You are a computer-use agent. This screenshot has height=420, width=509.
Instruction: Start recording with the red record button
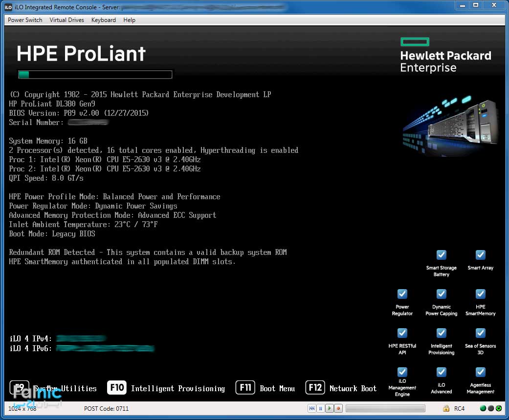click(x=338, y=408)
